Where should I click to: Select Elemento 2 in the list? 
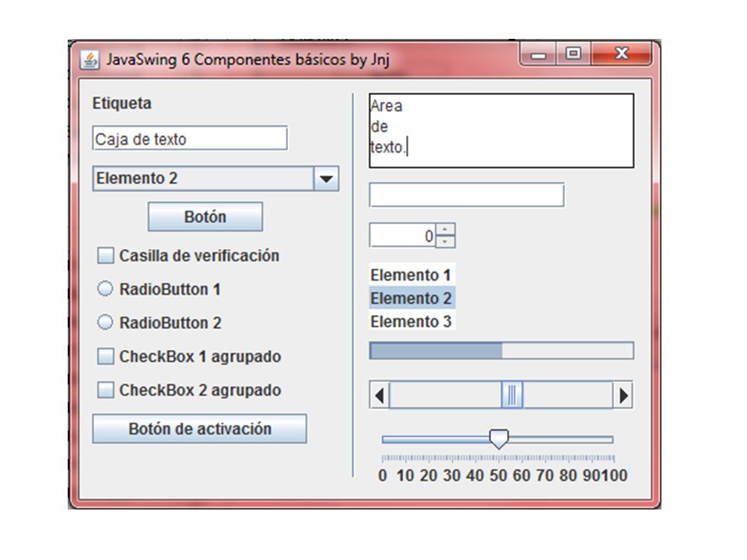(412, 298)
